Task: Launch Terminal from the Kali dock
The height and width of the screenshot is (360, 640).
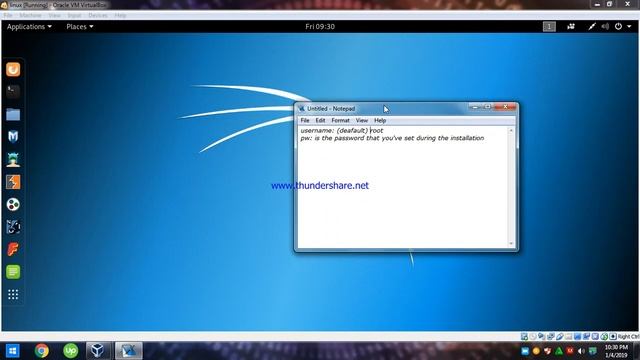Action: [x=13, y=92]
